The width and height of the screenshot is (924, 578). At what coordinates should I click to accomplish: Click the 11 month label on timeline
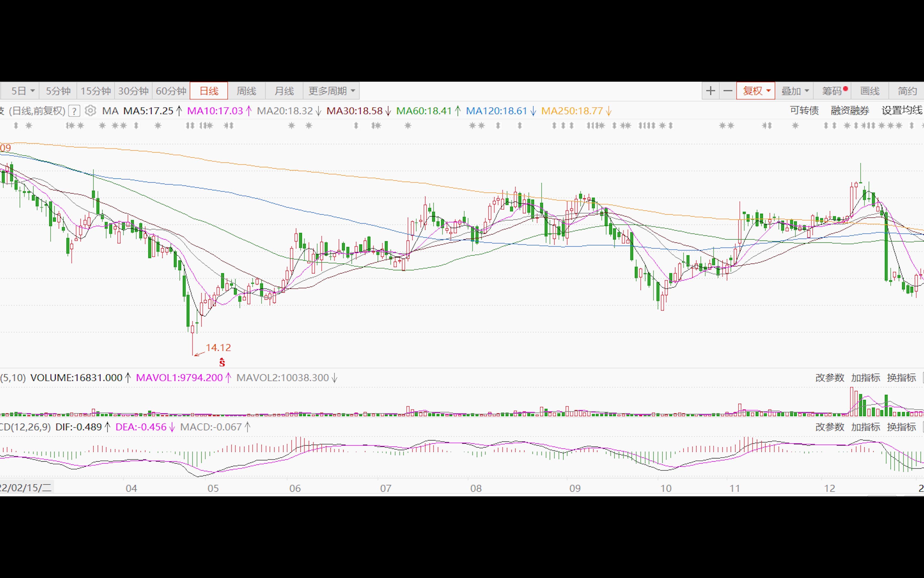click(735, 488)
